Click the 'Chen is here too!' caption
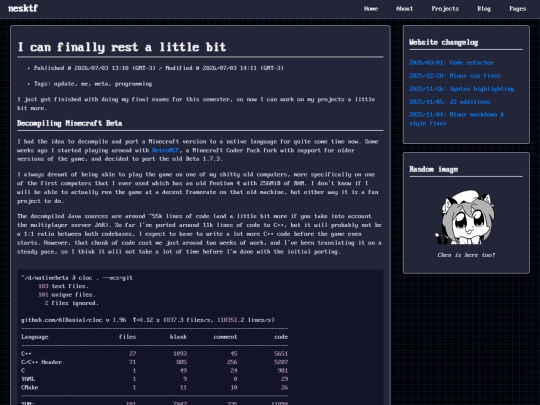Viewport: 540px width, 405px height. click(x=466, y=255)
